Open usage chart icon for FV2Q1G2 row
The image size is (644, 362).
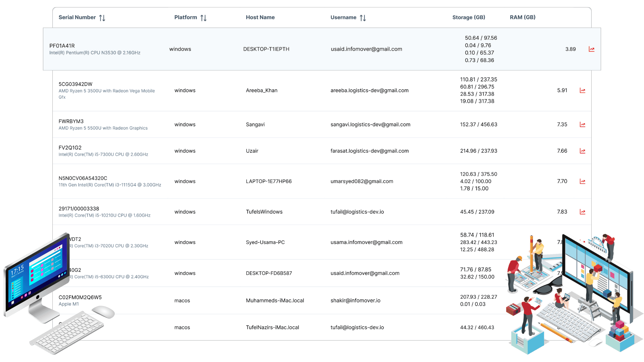pos(583,151)
